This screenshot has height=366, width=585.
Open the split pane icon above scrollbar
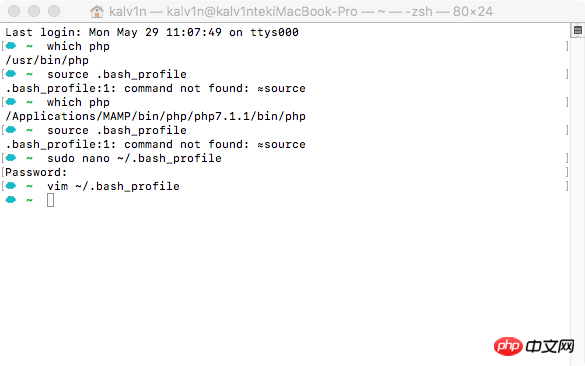[x=578, y=30]
